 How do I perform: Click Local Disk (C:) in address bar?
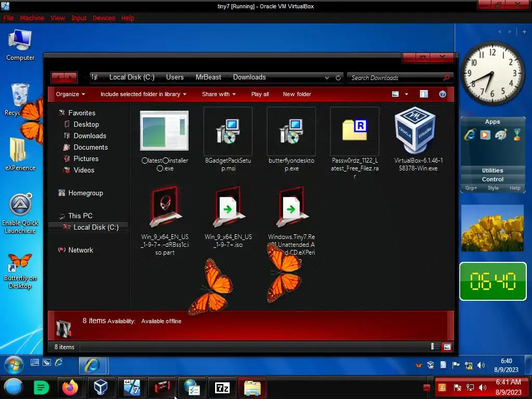tap(131, 77)
